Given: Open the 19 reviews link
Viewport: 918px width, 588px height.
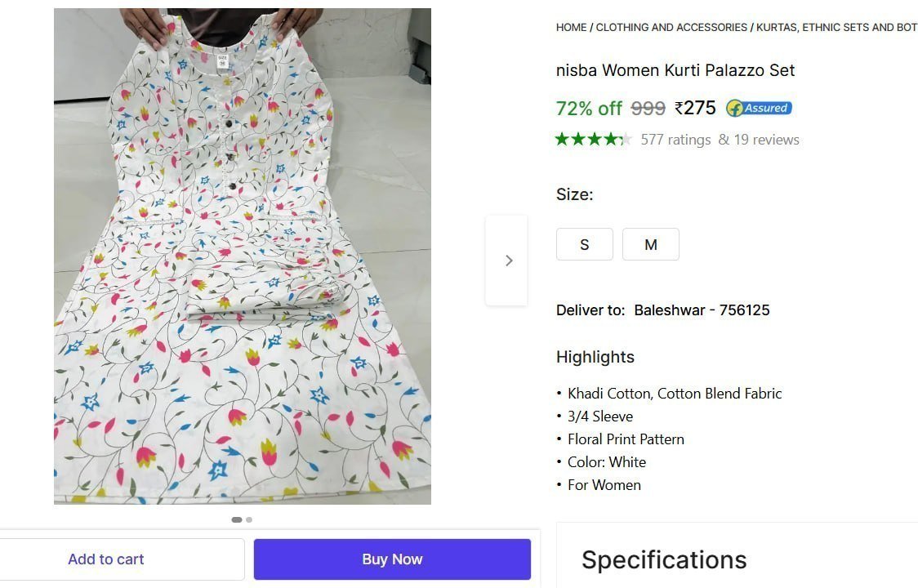Looking at the screenshot, I should (x=762, y=139).
